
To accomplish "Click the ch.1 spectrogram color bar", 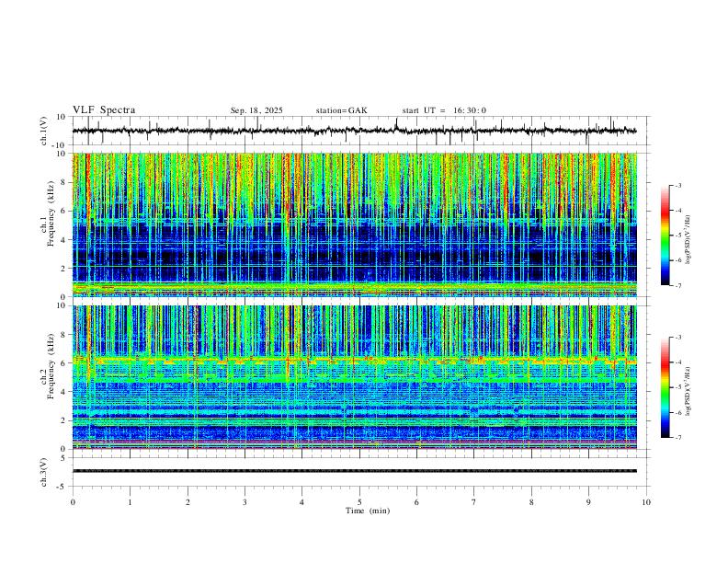I will coord(665,236).
